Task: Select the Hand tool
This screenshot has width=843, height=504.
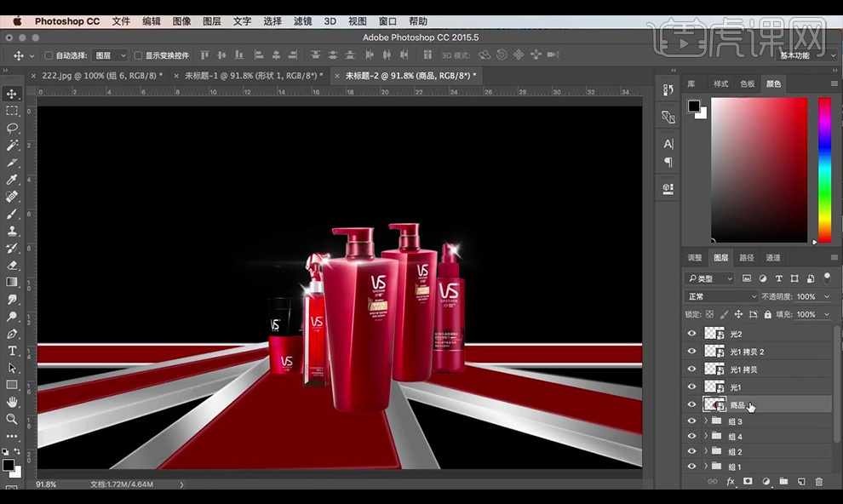Action: click(x=12, y=402)
